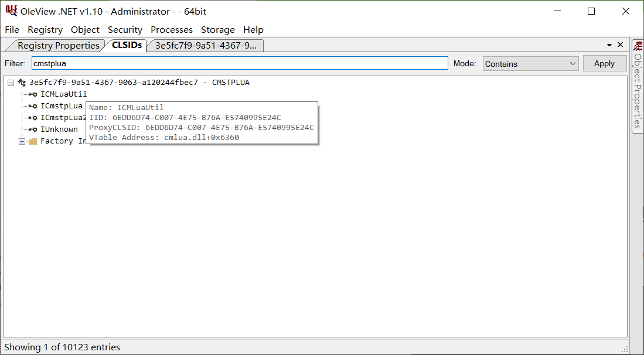Open the tab list dropdown arrow

click(x=609, y=45)
